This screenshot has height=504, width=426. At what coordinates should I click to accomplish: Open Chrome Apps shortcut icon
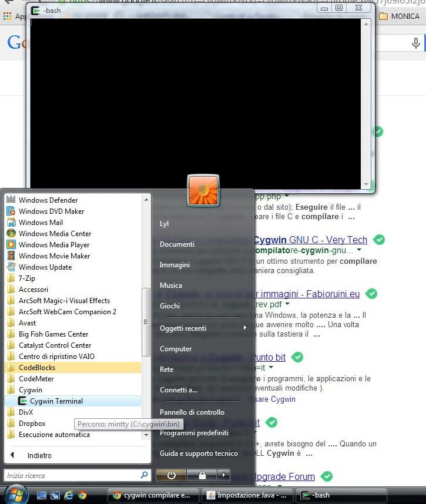point(8,16)
